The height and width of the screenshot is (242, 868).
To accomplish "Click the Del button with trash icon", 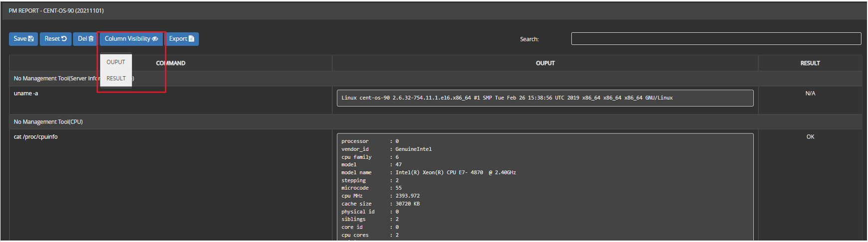I will tap(85, 39).
